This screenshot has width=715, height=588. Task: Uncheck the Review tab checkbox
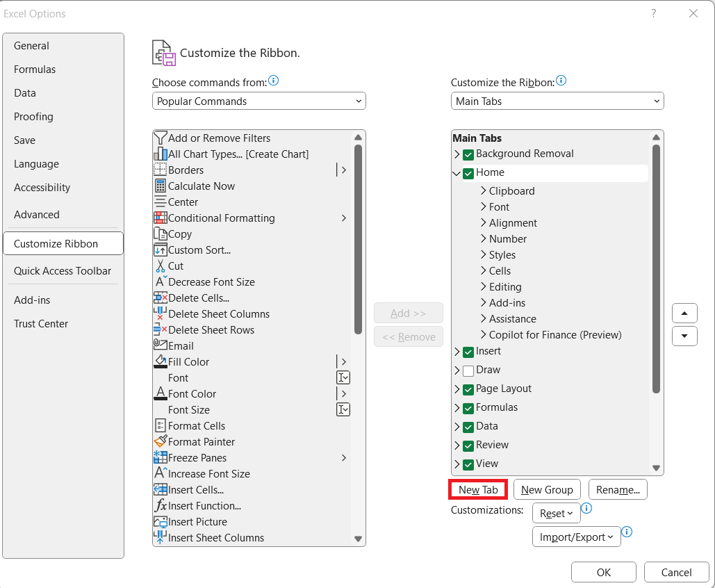pos(468,446)
